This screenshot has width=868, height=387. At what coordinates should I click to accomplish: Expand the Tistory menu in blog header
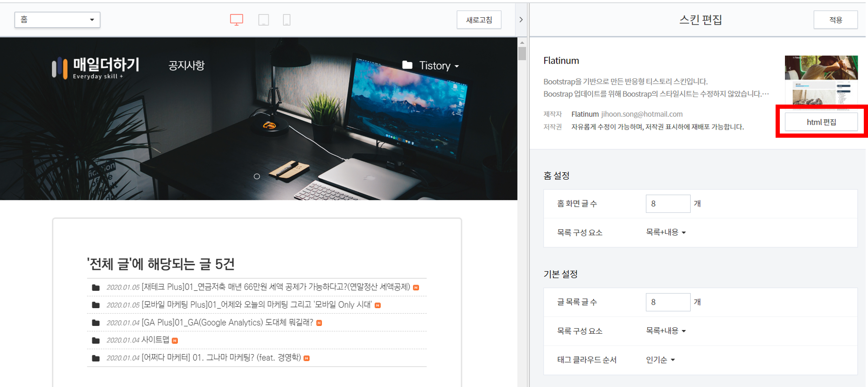tap(439, 65)
